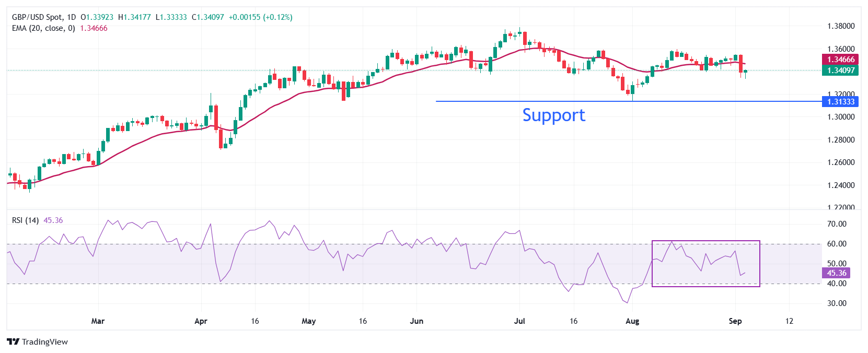868x353 pixels.
Task: Click the 1.24000 price axis label
Action: pos(841,185)
